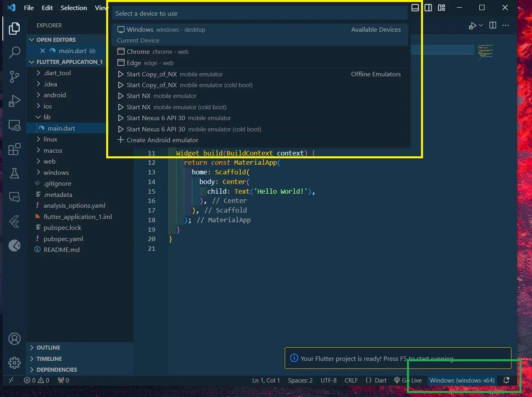Split the editor right

pyautogui.click(x=493, y=25)
